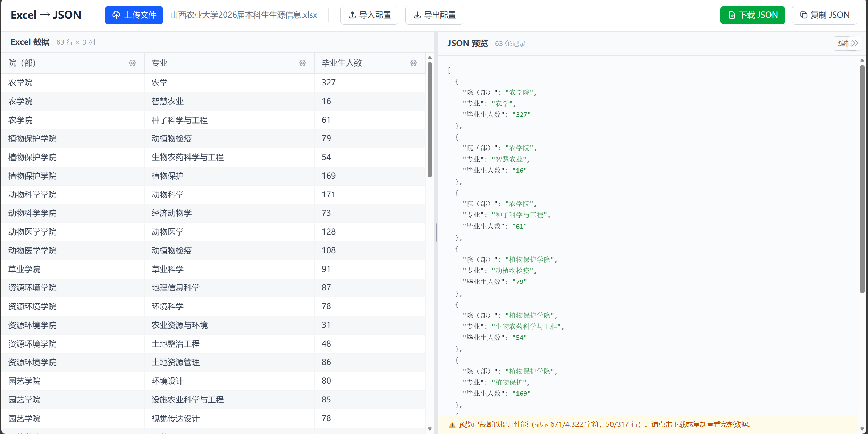Click the Excel table scroll-up arrow
The image size is (868, 434).
[430, 58]
